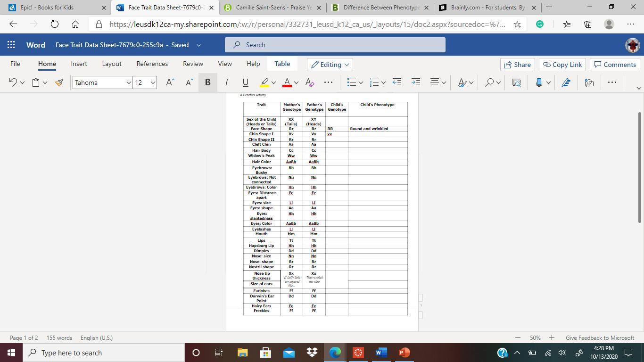This screenshot has height=362, width=644.
Task: Apply red font color to text
Action: pyautogui.click(x=287, y=82)
